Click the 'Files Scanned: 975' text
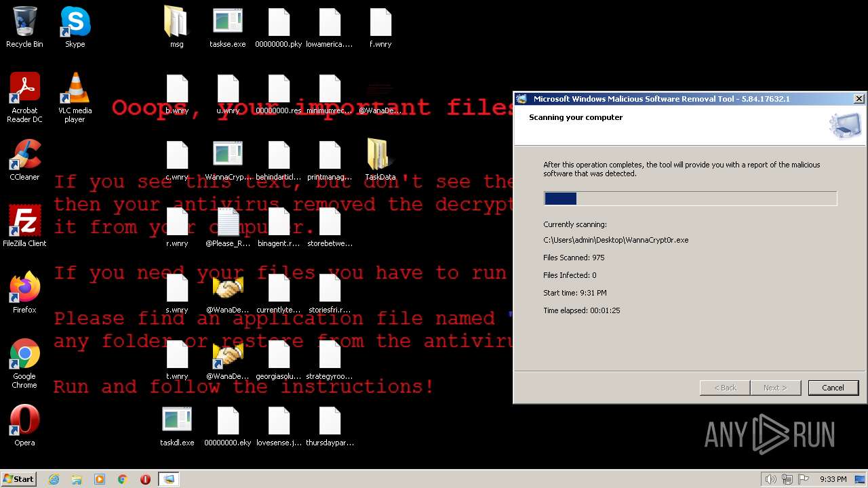 click(574, 258)
